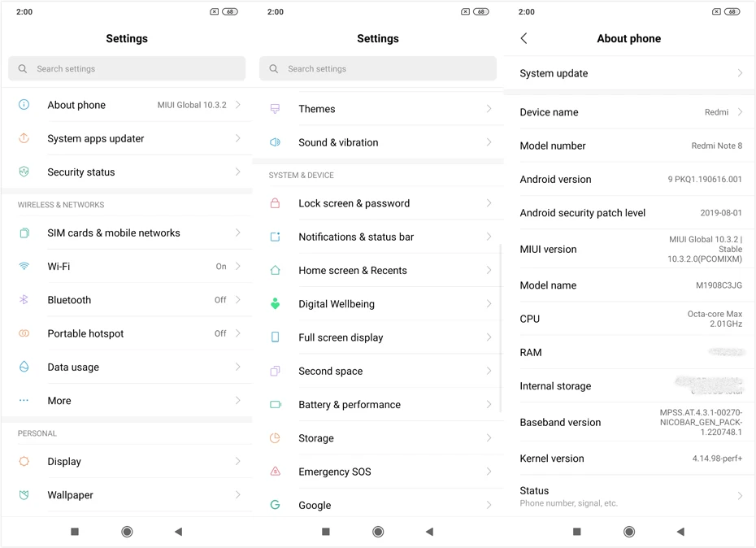The width and height of the screenshot is (756, 548).
Task: Tap the About phone info icon
Action: pos(24,105)
